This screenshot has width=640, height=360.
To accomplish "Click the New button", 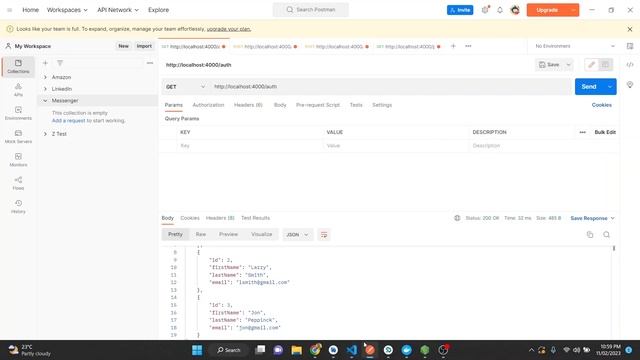I will (123, 46).
